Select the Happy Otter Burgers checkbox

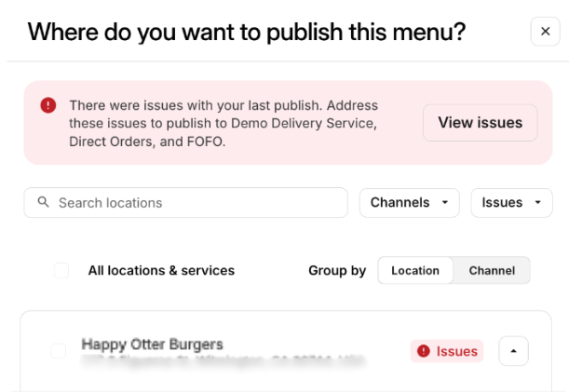(x=58, y=351)
